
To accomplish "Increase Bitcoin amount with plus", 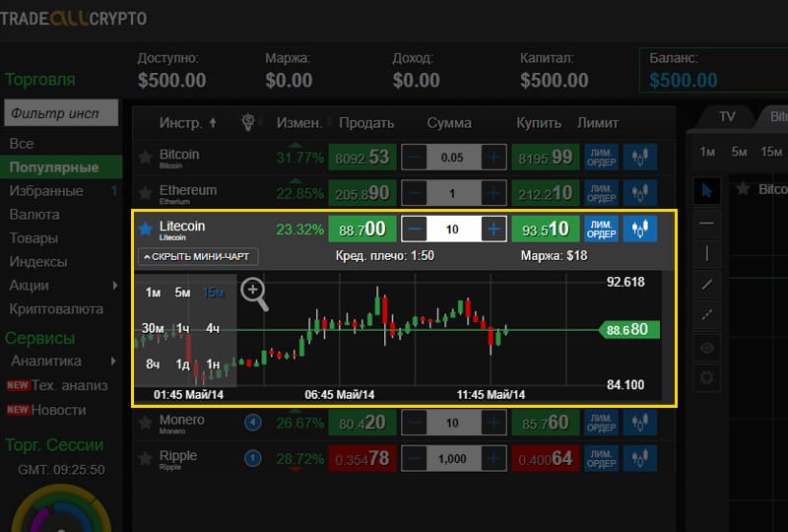I will point(493,158).
